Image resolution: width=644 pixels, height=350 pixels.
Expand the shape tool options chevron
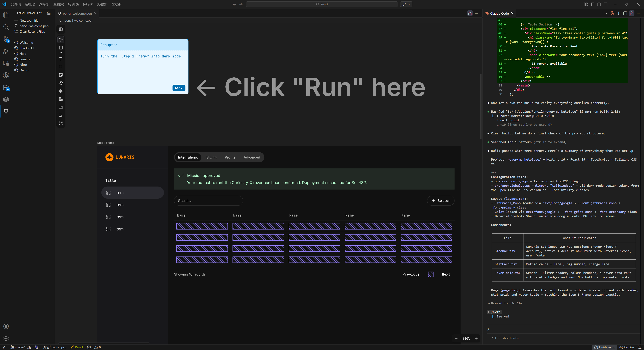point(61,53)
